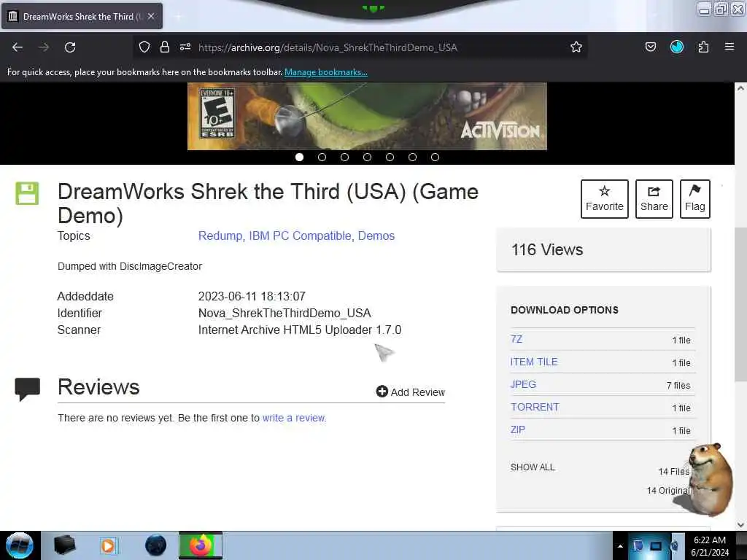This screenshot has height=560, width=747.
Task: Open the Redump topic link
Action: click(220, 236)
